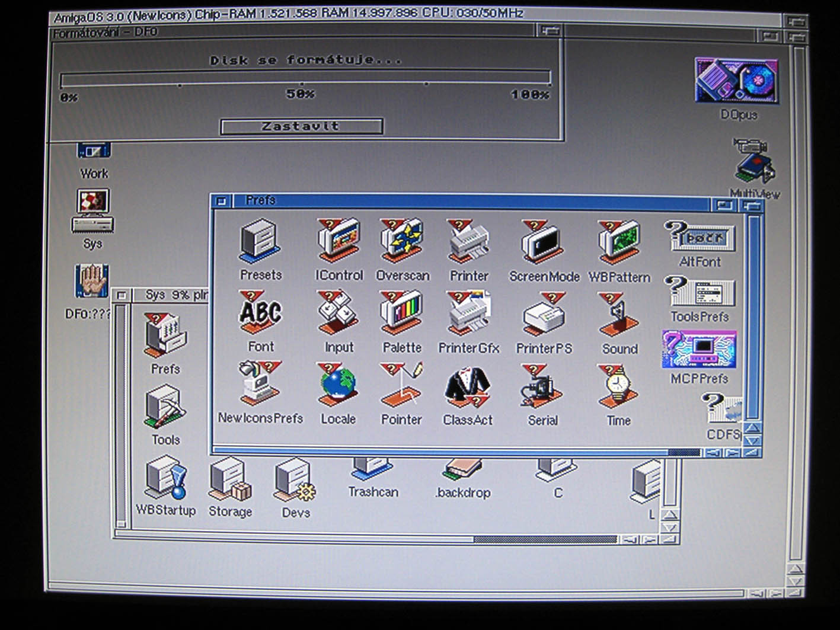The width and height of the screenshot is (840, 630).
Task: Open the Work disk icon
Action: pos(94,153)
